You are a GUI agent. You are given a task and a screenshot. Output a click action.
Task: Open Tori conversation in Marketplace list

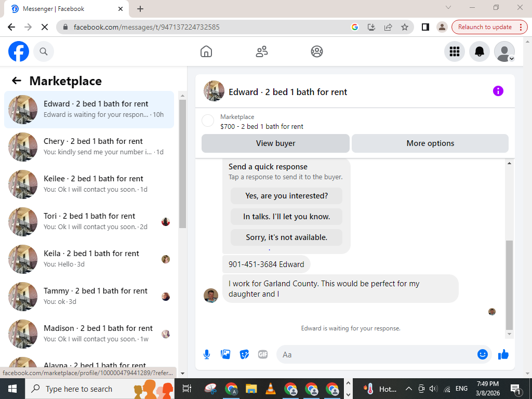89,221
